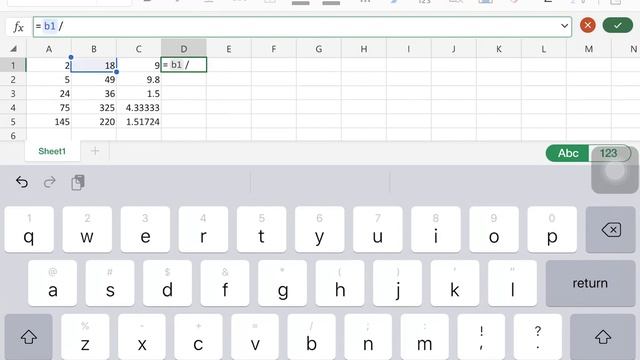Open the fx insert function icon
640x360 pixels.
point(18,27)
